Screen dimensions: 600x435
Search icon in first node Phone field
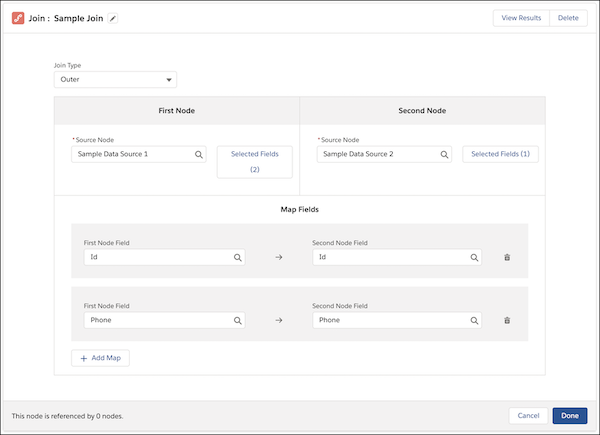tap(238, 321)
